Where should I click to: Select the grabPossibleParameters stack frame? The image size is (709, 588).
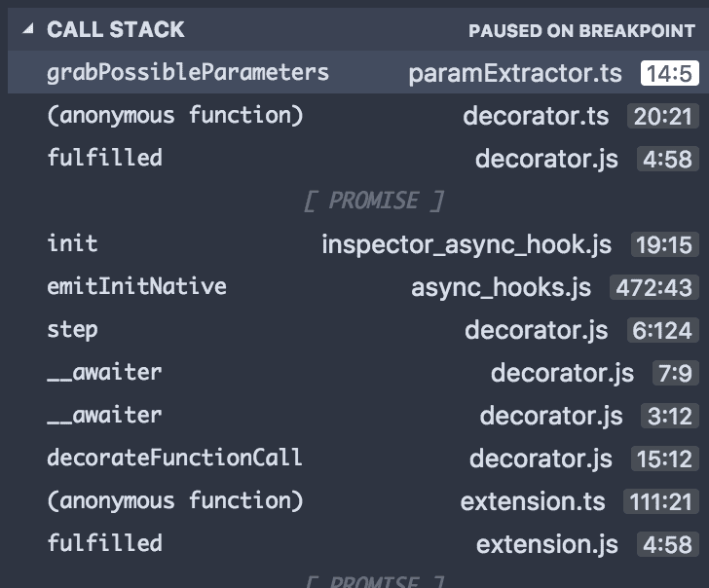188,73
